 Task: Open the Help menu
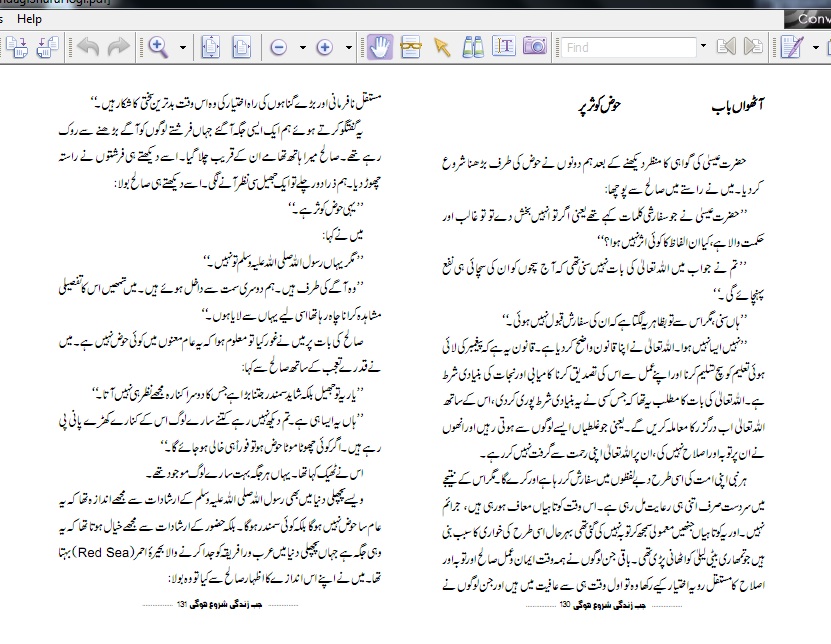click(29, 19)
